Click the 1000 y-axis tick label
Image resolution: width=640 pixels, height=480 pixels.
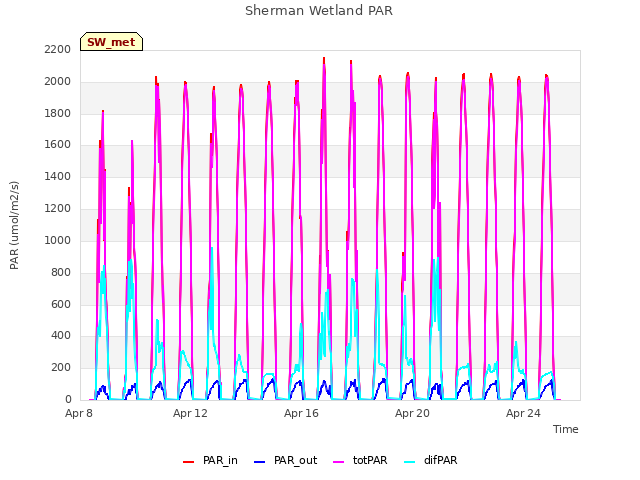click(58, 240)
